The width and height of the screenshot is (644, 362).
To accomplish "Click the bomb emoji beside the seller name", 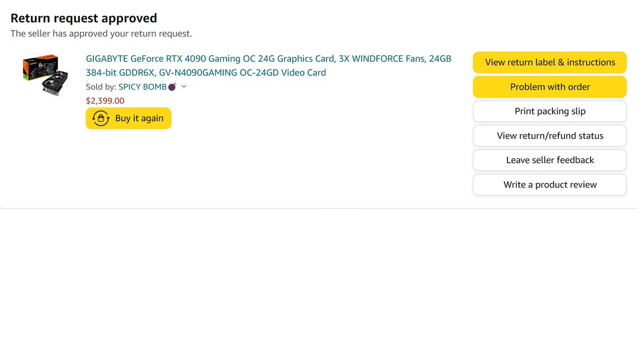I will 172,87.
